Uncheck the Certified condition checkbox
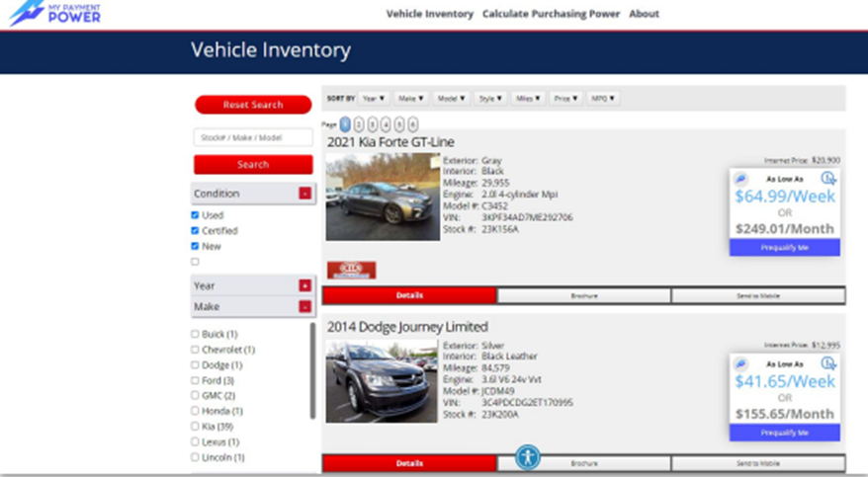 (x=195, y=230)
